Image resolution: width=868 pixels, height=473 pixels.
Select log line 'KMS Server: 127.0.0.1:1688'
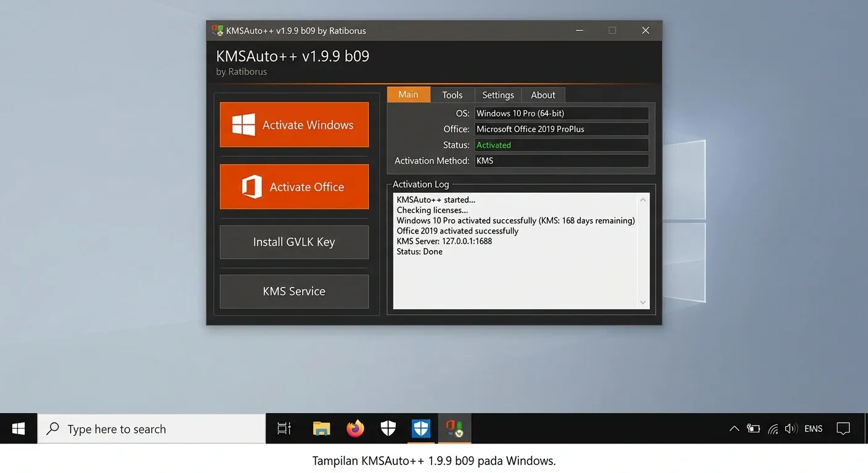pos(444,241)
